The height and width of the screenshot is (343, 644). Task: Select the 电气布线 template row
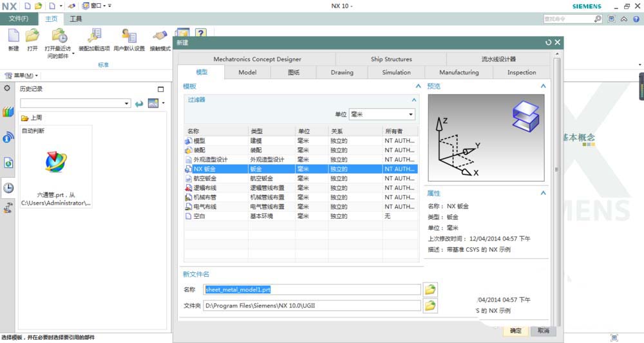point(301,207)
